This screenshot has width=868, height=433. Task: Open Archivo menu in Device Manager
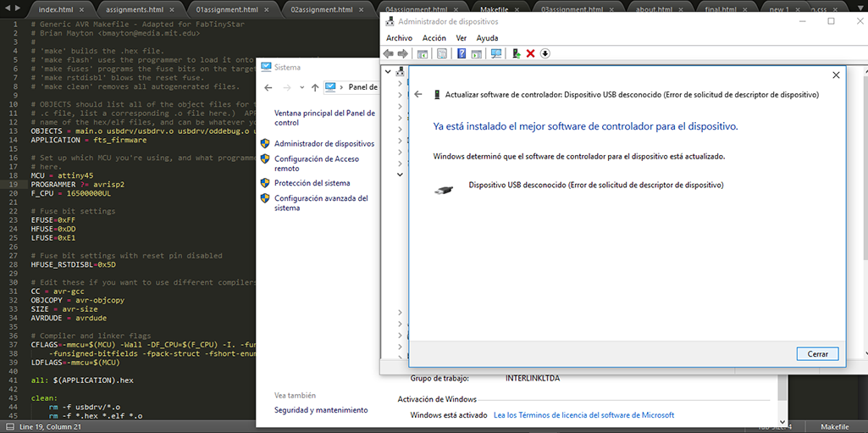click(x=399, y=38)
